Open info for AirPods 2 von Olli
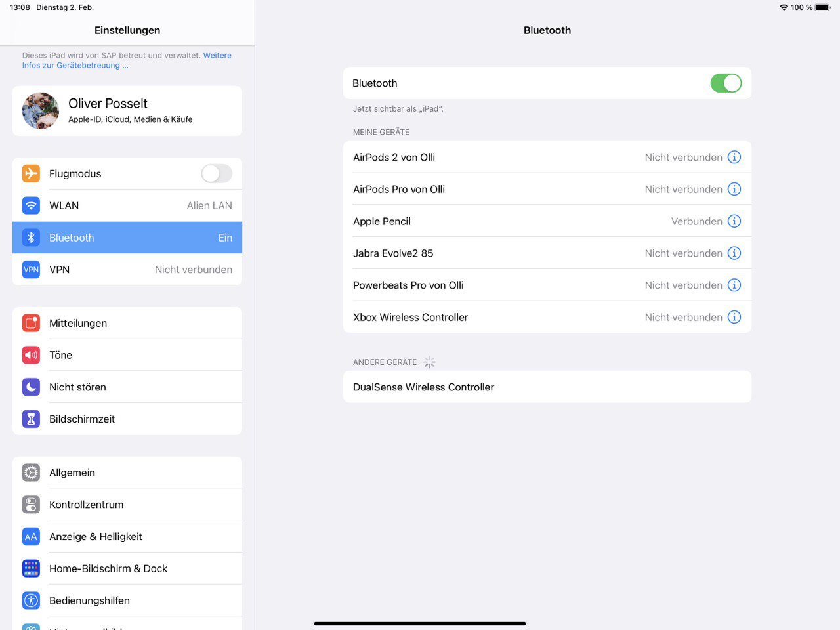 pos(734,157)
